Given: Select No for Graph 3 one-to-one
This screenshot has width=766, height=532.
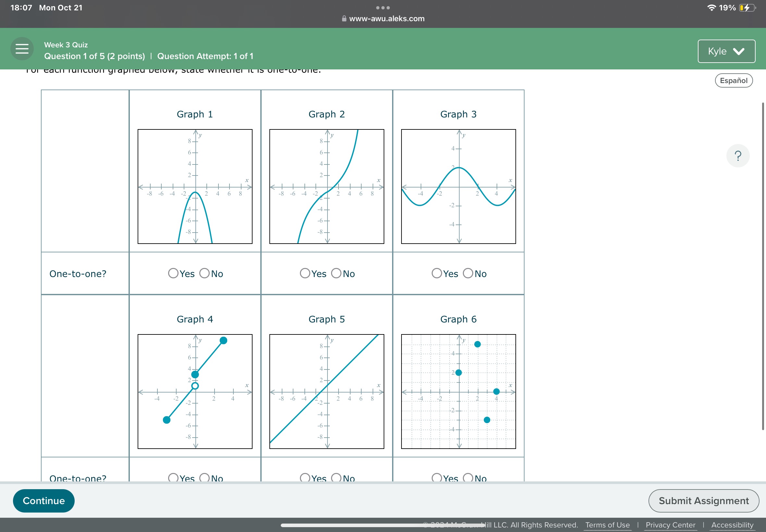Looking at the screenshot, I should 466,273.
